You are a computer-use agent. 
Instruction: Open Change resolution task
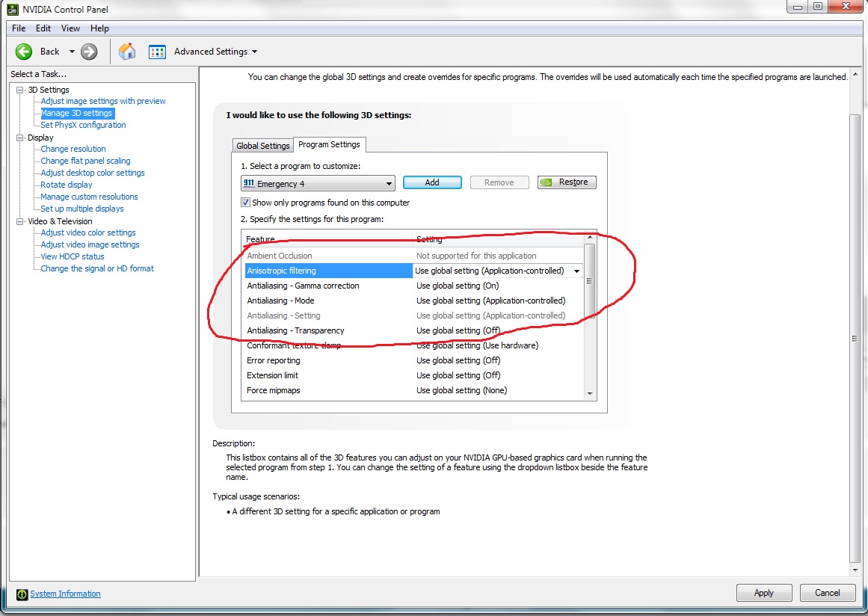coord(73,149)
